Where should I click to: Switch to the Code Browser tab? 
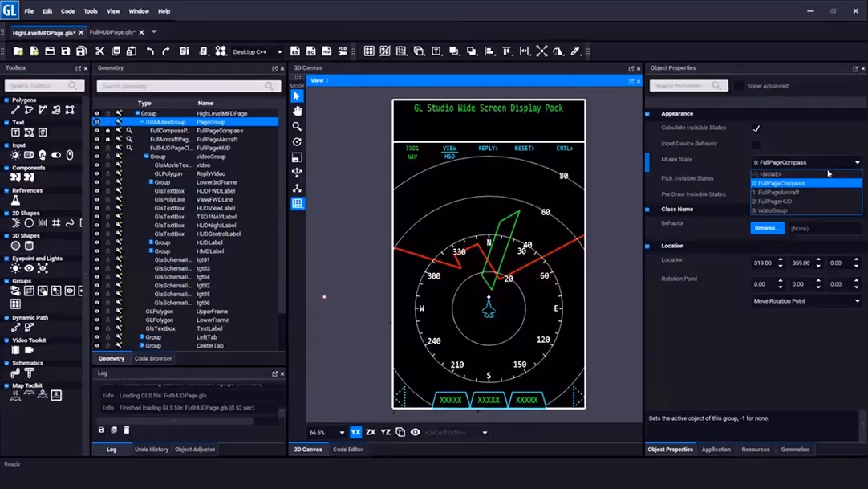tap(152, 358)
